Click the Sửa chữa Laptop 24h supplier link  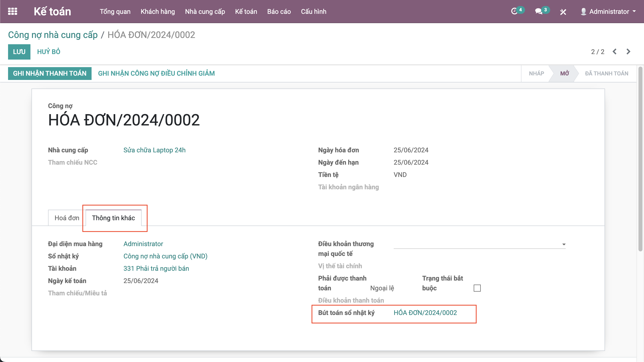[x=154, y=150]
